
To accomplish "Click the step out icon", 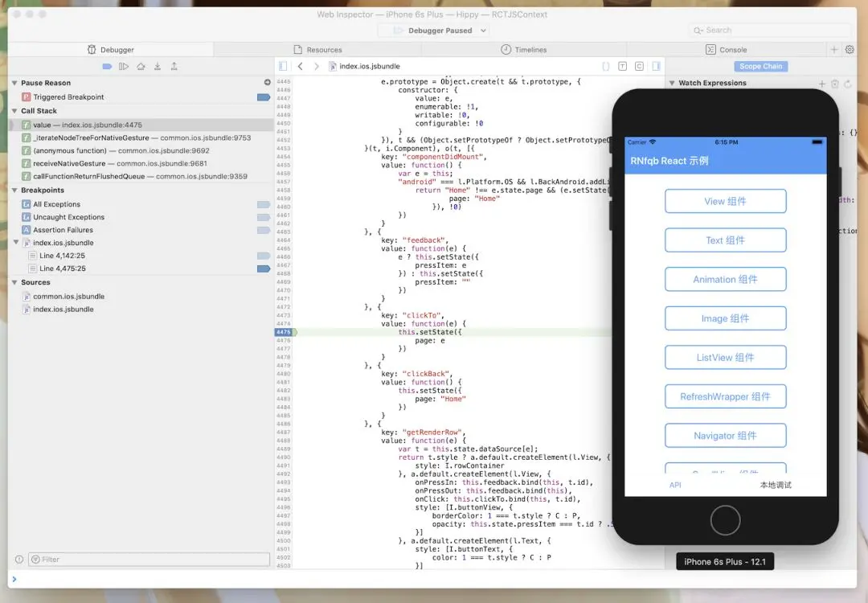I will (174, 67).
